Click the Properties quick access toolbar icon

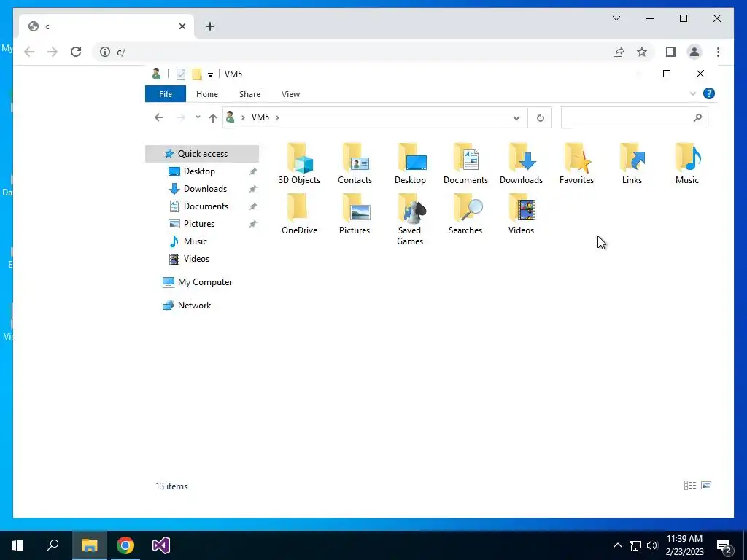[181, 74]
